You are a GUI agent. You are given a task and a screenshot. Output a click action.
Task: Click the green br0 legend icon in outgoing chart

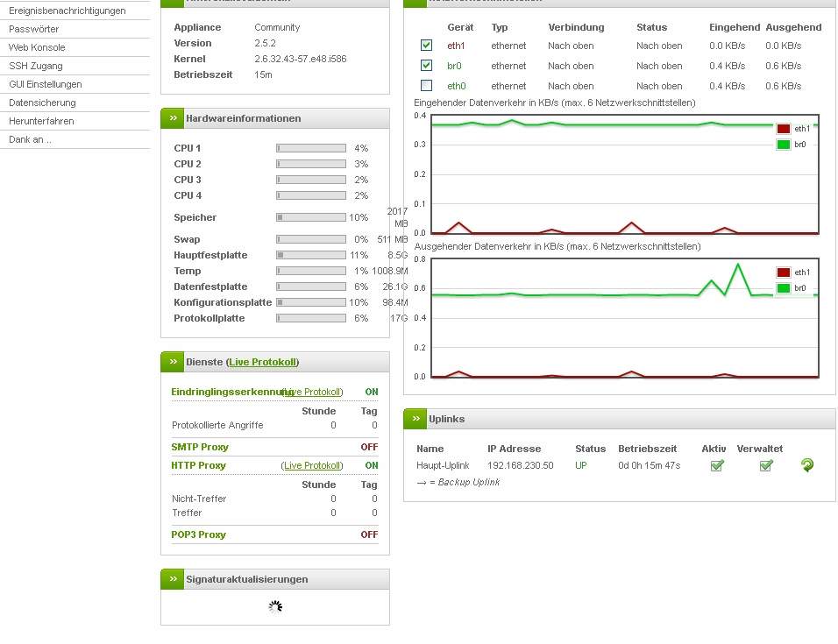pos(783,288)
